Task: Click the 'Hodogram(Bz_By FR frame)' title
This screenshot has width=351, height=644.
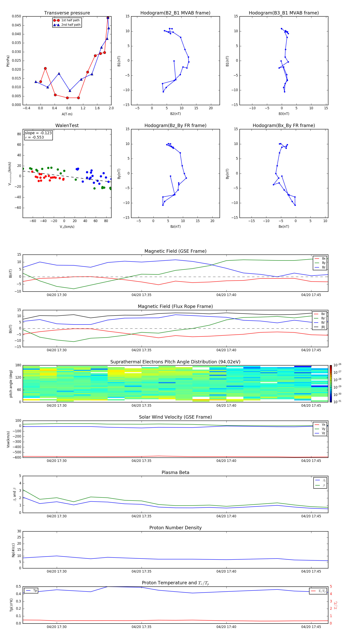Action: 175,125
